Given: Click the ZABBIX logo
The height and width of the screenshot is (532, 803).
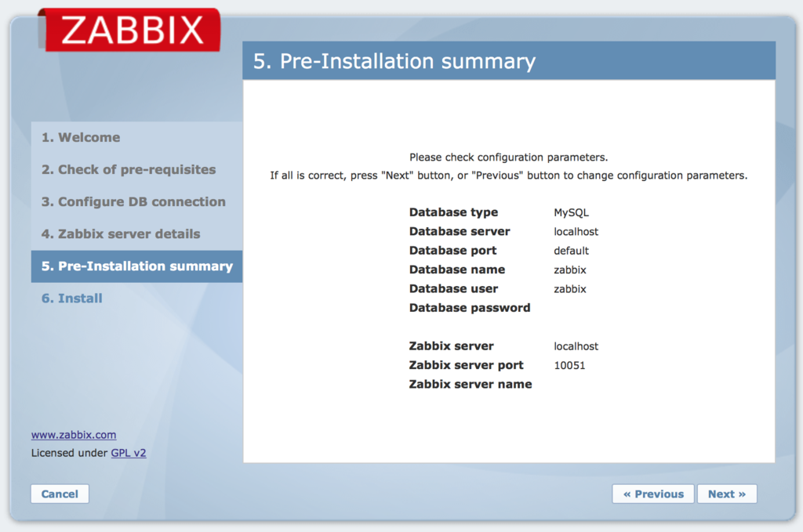Looking at the screenshot, I should 129,30.
